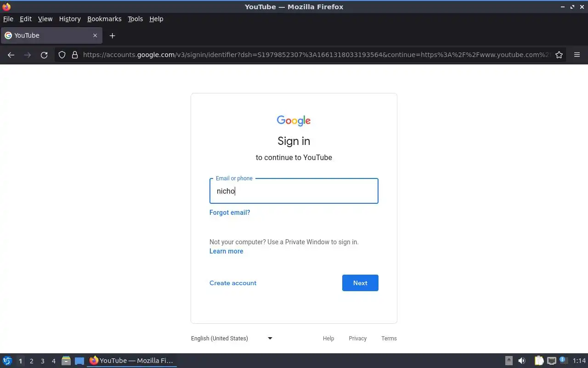The width and height of the screenshot is (588, 368).
Task: Click the show desktop taskbar icon
Action: (x=79, y=361)
